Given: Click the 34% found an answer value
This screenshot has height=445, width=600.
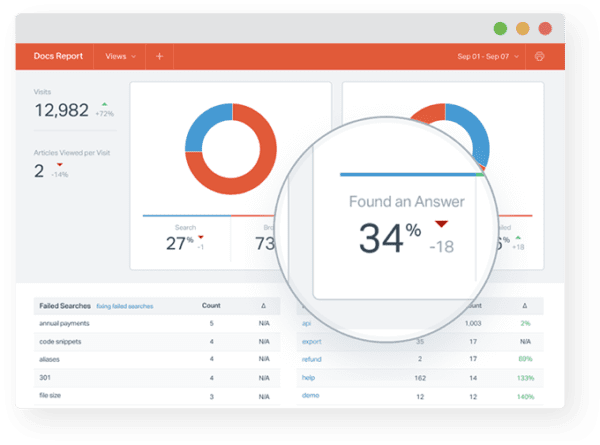Looking at the screenshot, I should [x=390, y=238].
